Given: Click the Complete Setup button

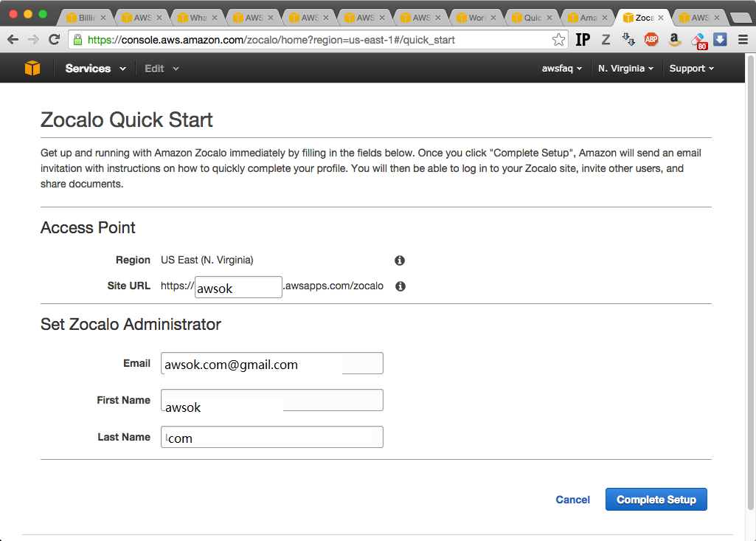Looking at the screenshot, I should (656, 500).
